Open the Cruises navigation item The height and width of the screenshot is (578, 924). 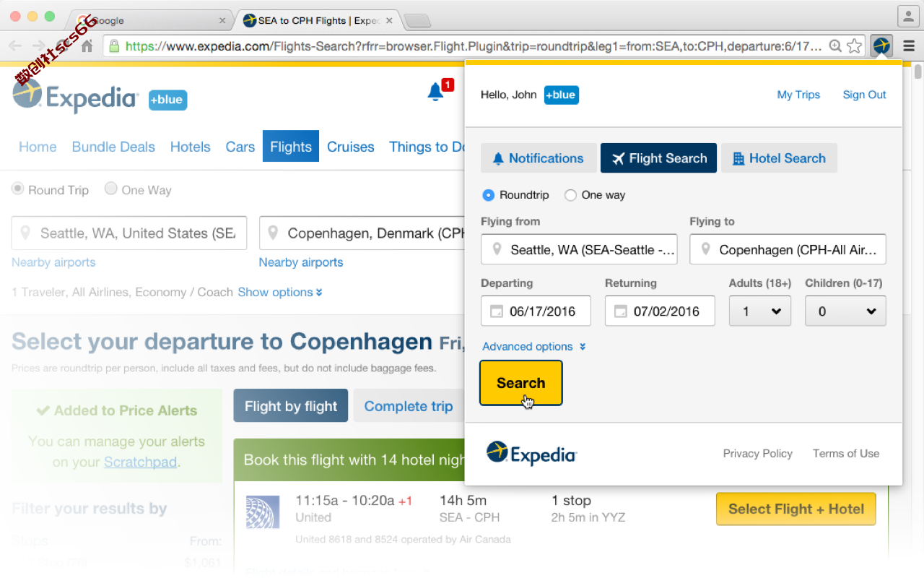(x=351, y=147)
